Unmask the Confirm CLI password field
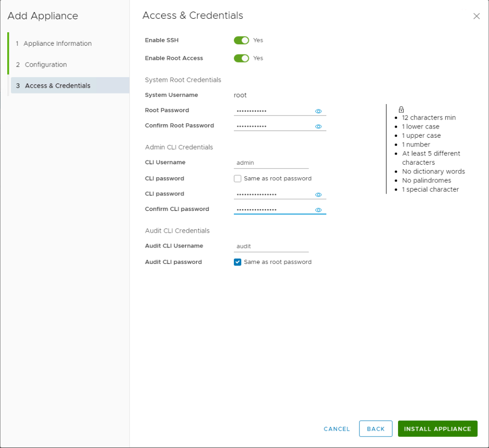Image resolution: width=489 pixels, height=448 pixels. pyautogui.click(x=318, y=210)
